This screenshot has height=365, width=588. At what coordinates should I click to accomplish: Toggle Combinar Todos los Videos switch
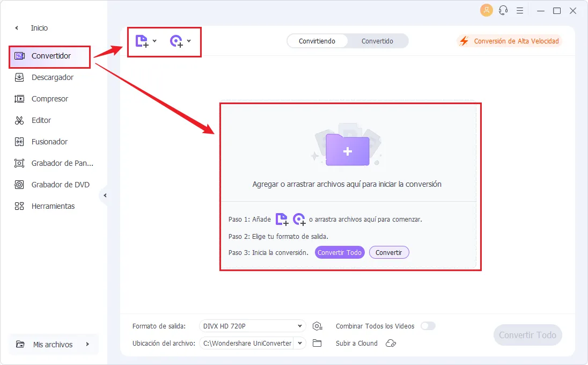[428, 326]
